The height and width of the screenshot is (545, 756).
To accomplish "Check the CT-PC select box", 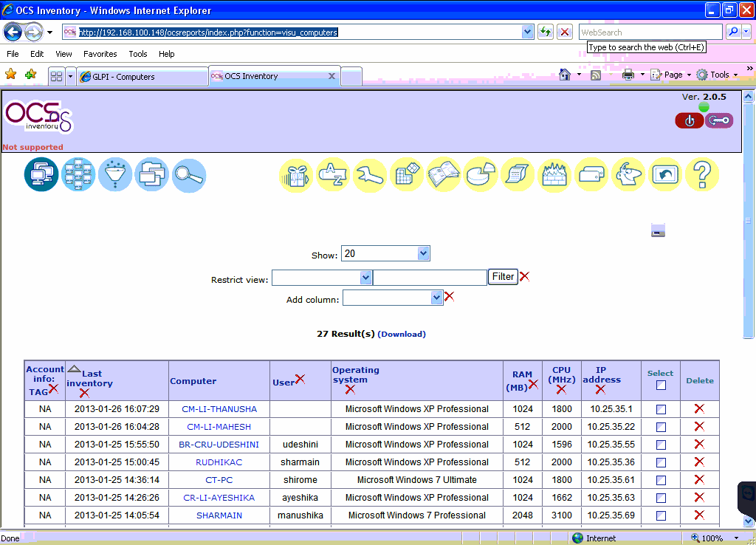I will click(x=661, y=480).
